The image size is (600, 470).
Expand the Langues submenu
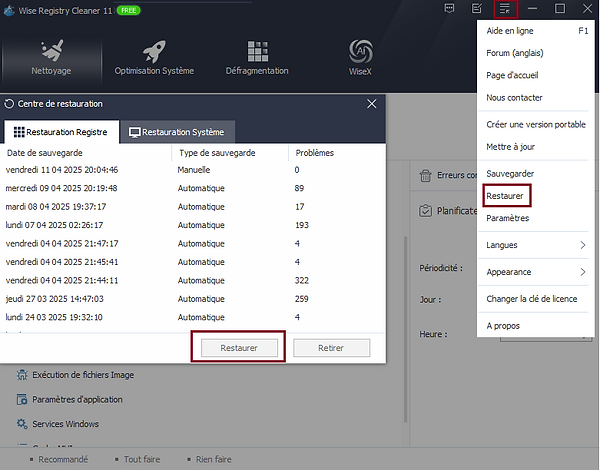click(x=535, y=245)
